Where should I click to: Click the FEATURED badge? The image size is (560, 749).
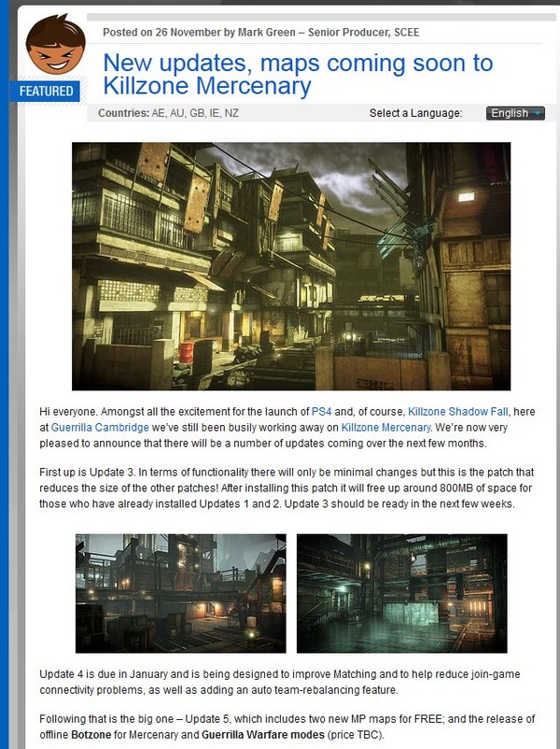click(x=46, y=91)
